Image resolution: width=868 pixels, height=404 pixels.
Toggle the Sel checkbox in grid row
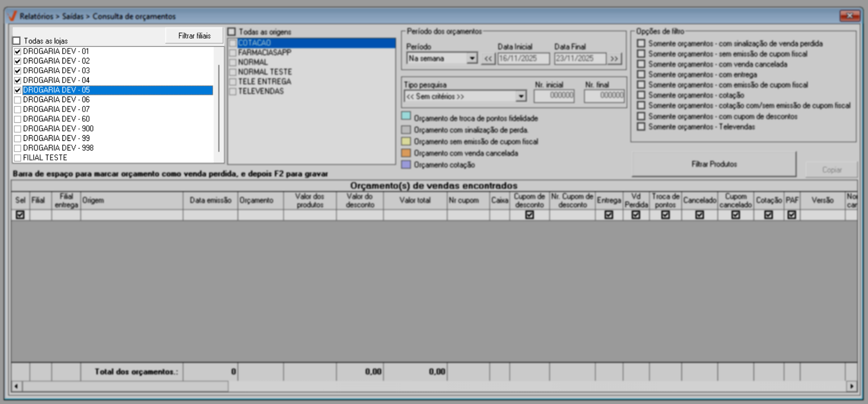tap(20, 215)
